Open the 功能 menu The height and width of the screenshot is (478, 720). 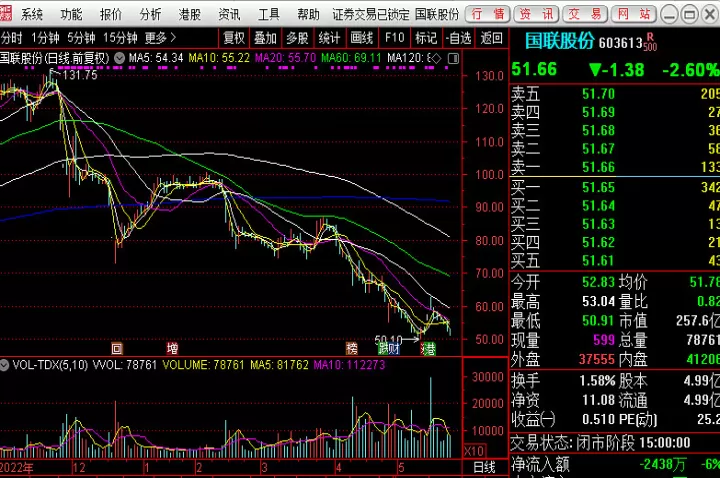(x=71, y=15)
